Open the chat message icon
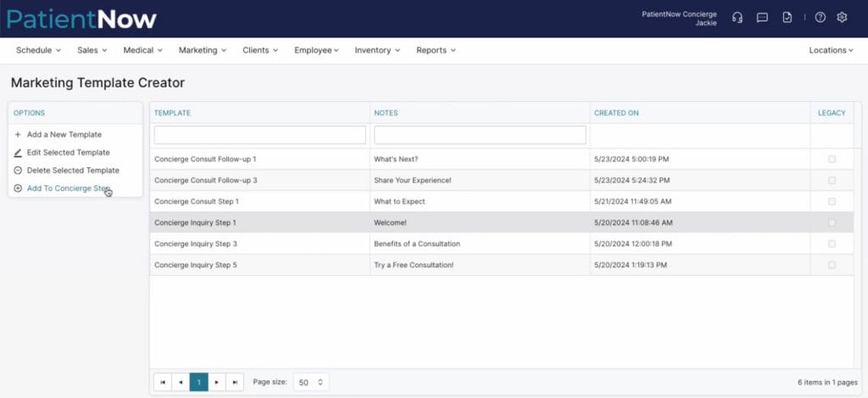Viewport: 868px width, 398px height. 762,18
